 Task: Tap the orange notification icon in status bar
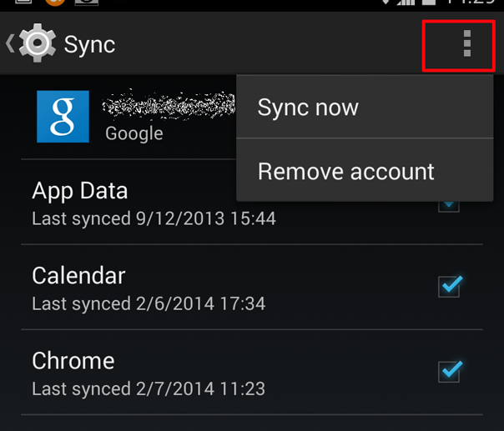pyautogui.click(x=55, y=3)
